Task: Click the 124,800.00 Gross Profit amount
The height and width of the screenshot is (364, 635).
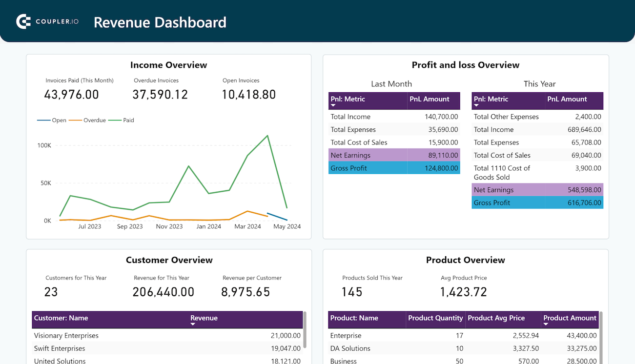Action: pos(441,168)
